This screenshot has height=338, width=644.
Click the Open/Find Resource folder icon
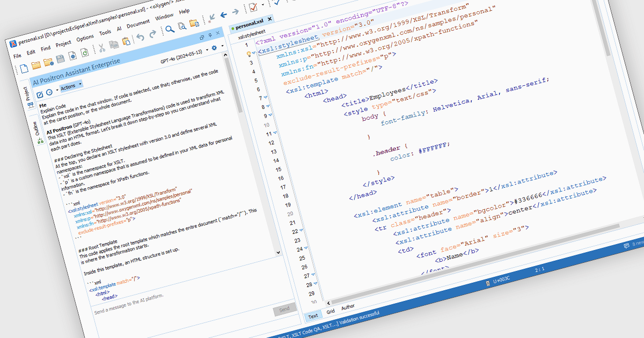[194, 23]
